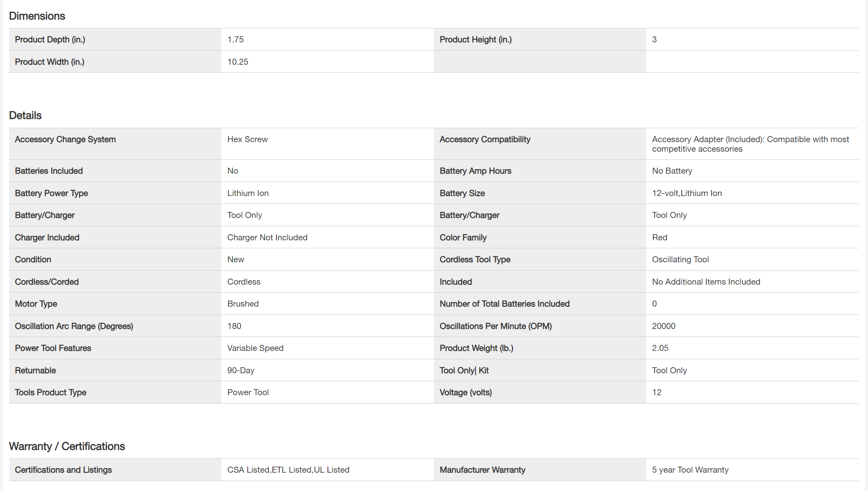Screen dimensions: 868x491
Task: Select the Product Width value 10.25
Action: (238, 62)
